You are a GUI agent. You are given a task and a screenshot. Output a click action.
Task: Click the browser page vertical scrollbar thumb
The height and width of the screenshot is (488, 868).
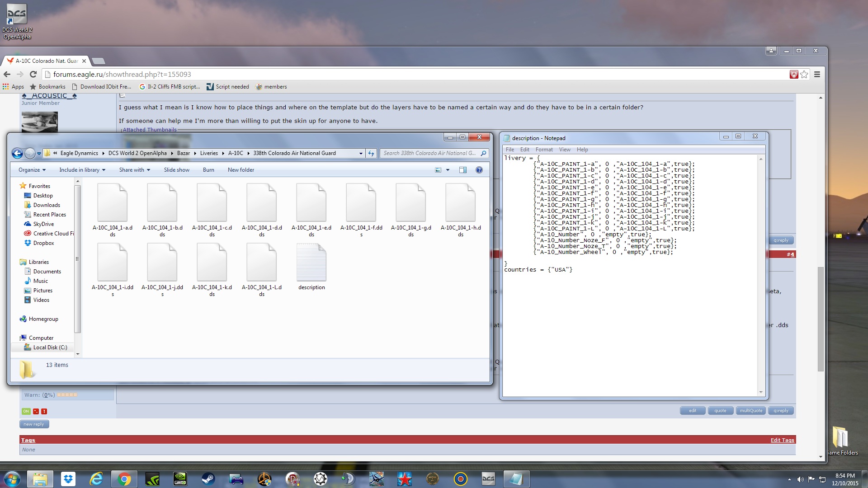click(x=821, y=319)
